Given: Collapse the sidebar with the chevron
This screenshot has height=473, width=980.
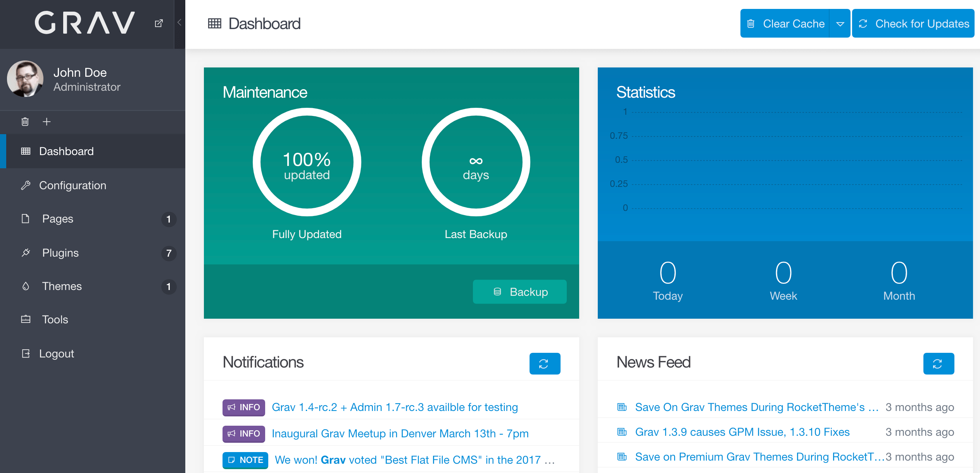Looking at the screenshot, I should point(179,22).
